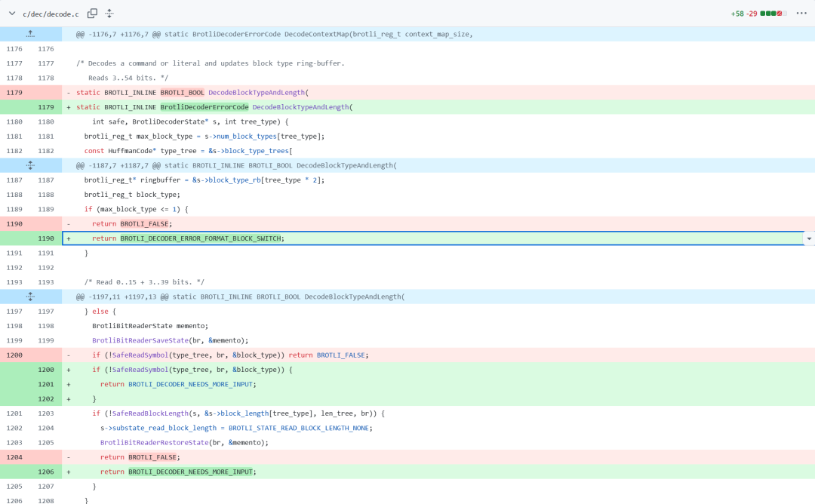Image resolution: width=815 pixels, height=504 pixels.
Task: Click the 'BrotliBitReaderState memento;' line
Action: tap(150, 326)
